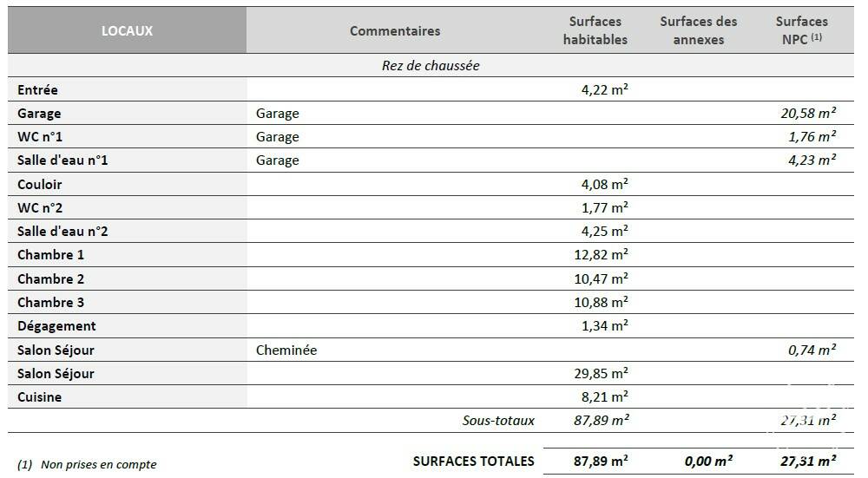Click the Chambre 2 value 10,47 m²
868x478 pixels.
[601, 278]
